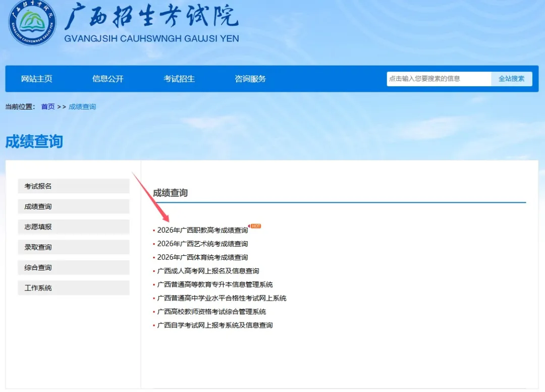Choose 工作系统 in the sidebar

(74, 288)
